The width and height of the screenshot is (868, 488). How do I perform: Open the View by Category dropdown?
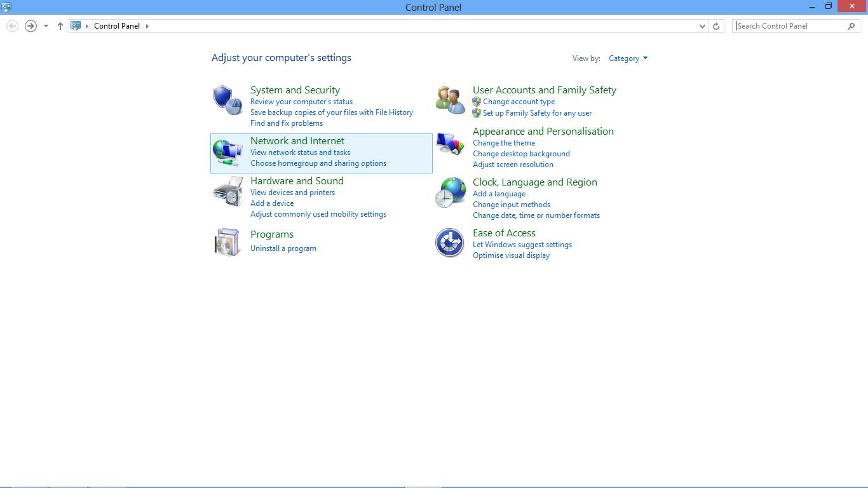click(628, 58)
